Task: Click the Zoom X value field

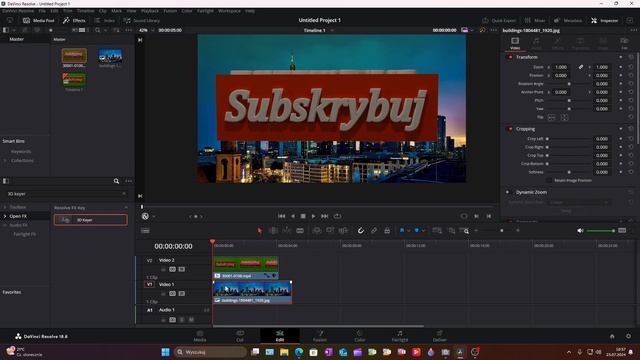Action: (561, 67)
